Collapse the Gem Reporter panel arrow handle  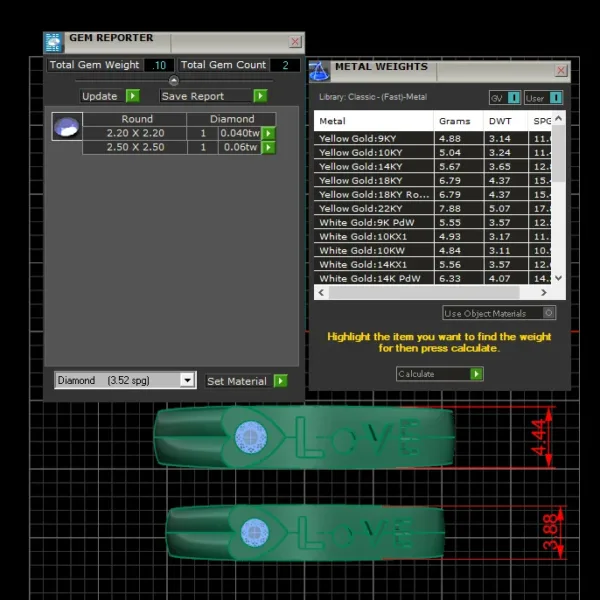(x=174, y=80)
